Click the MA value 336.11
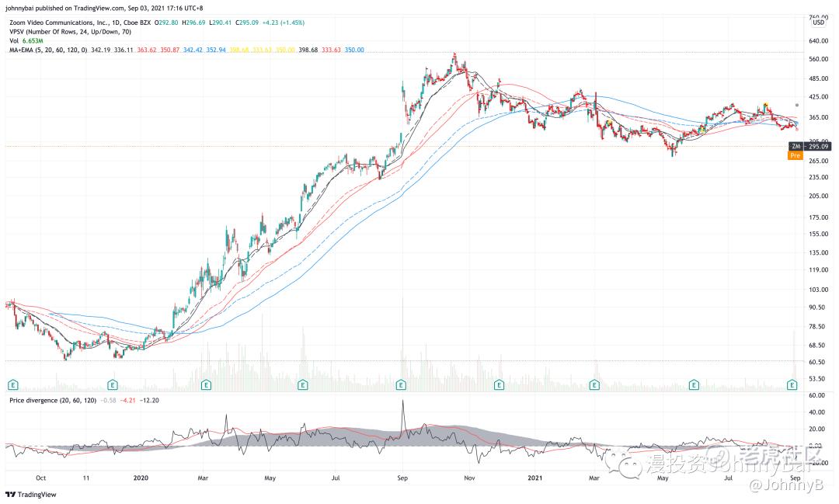Image resolution: width=839 pixels, height=504 pixels. pyautogui.click(x=124, y=50)
